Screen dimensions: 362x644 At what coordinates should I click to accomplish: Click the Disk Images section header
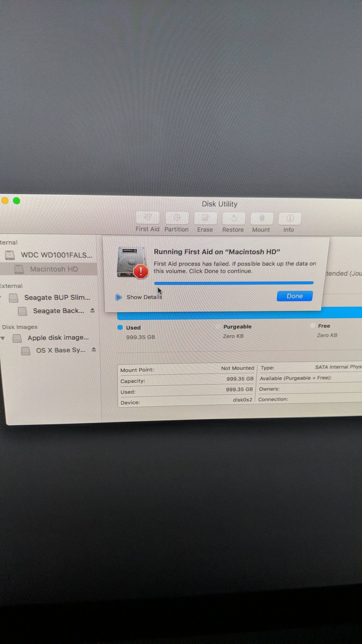[x=20, y=327]
